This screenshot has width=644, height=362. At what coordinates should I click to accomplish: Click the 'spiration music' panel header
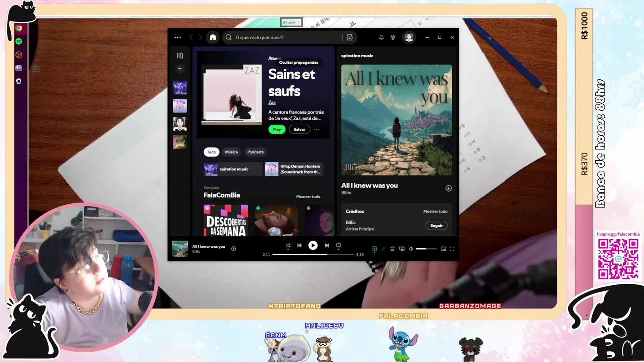coord(357,56)
